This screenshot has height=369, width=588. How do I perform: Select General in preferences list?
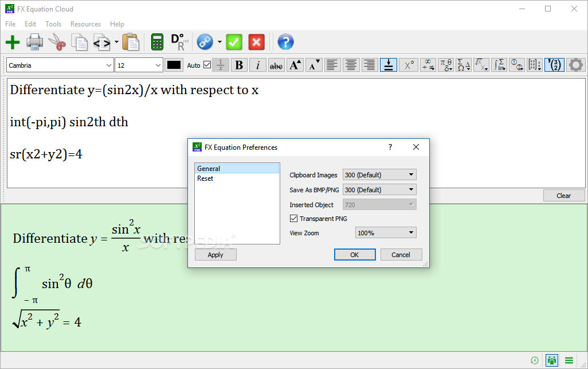[x=237, y=169]
